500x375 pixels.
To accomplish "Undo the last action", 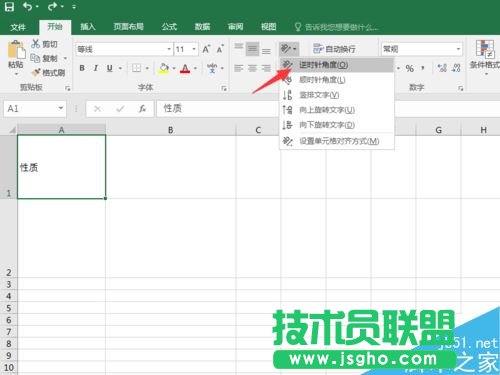I will [27, 7].
